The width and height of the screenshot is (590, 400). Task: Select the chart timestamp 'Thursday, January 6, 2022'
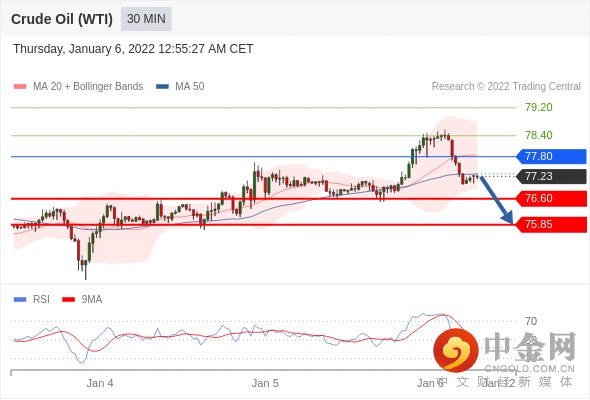pos(84,49)
